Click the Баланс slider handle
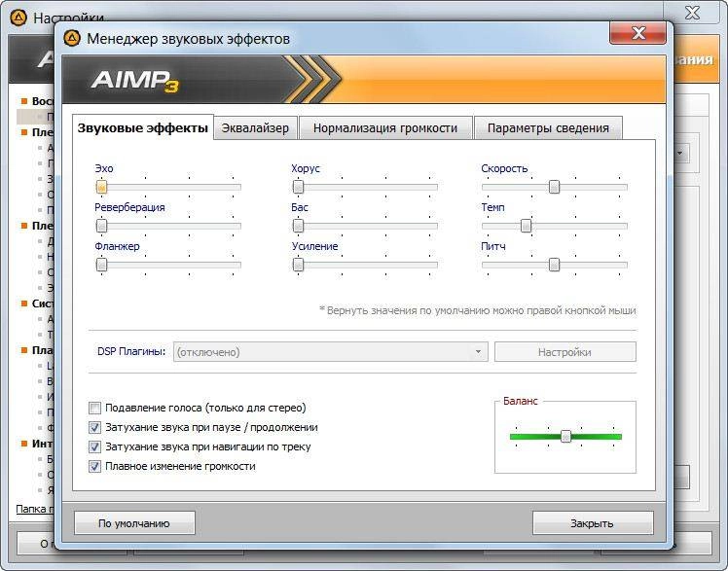The width and height of the screenshot is (728, 571). click(x=565, y=436)
